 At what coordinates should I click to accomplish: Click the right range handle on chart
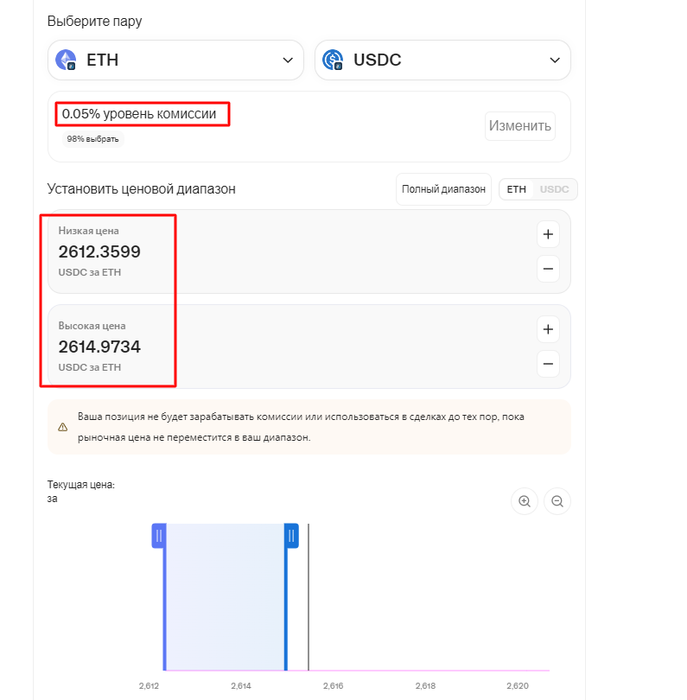click(291, 536)
